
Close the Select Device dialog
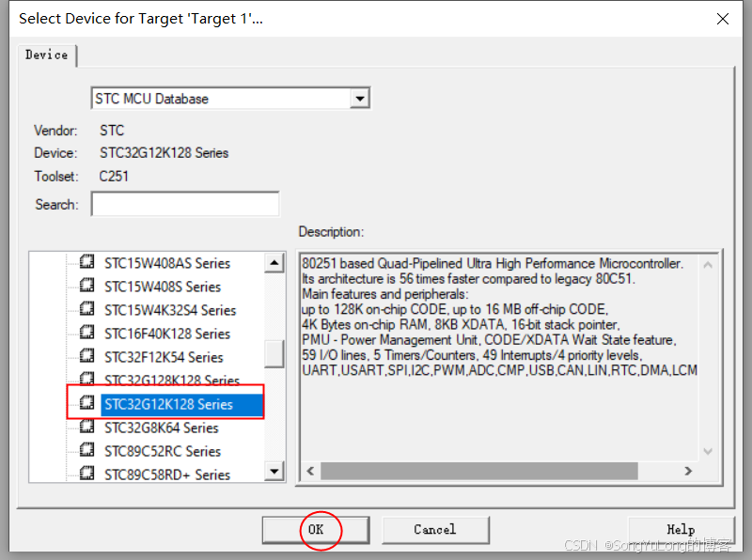click(723, 19)
